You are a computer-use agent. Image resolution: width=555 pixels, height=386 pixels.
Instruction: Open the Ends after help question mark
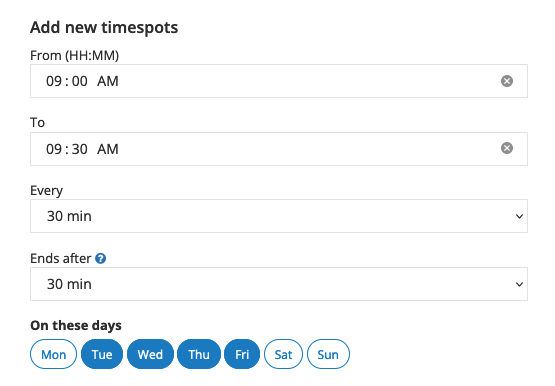tap(101, 259)
